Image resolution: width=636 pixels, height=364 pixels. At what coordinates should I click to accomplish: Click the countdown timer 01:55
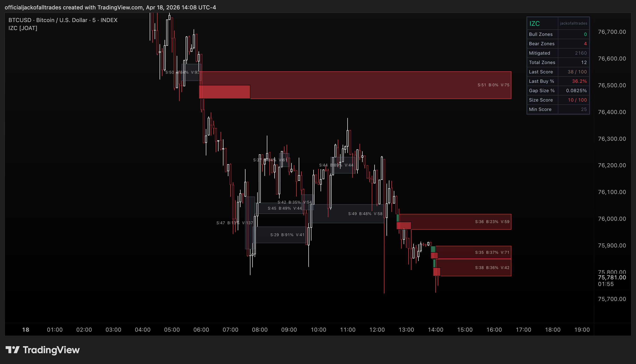pyautogui.click(x=606, y=284)
